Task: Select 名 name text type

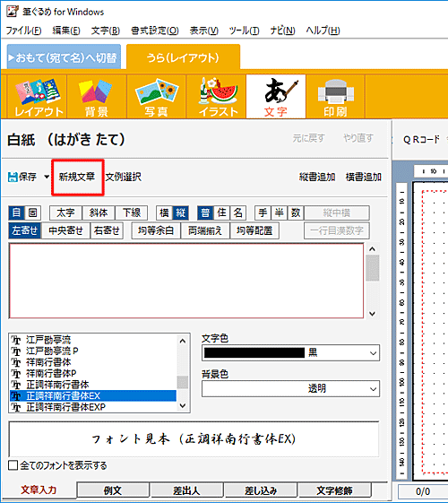Action: [237, 212]
